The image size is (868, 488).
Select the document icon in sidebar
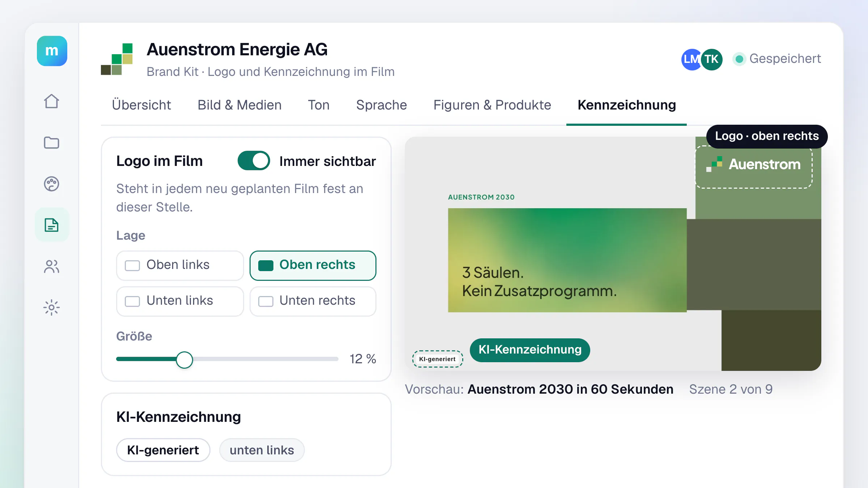point(52,225)
